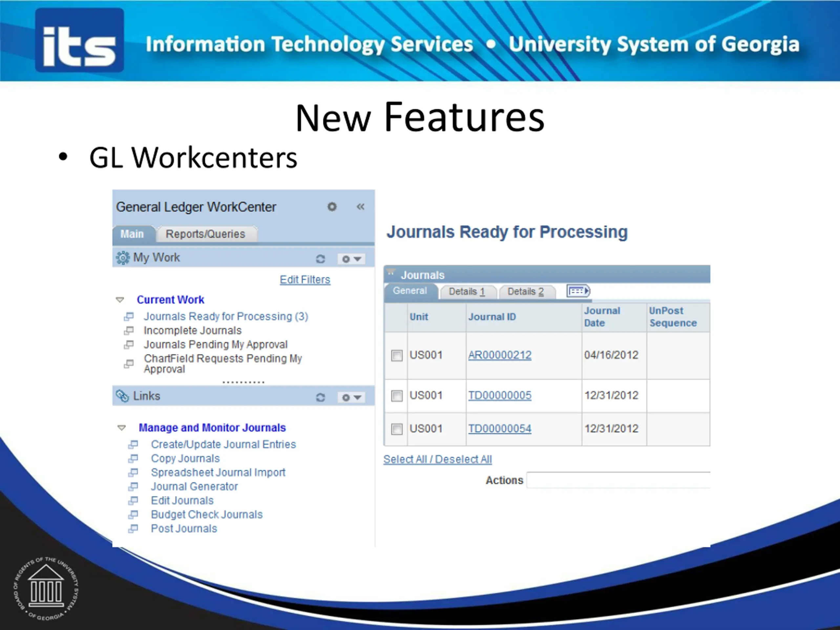Click the dotted pane resize handle
This screenshot has width=840, height=630.
[x=243, y=382]
